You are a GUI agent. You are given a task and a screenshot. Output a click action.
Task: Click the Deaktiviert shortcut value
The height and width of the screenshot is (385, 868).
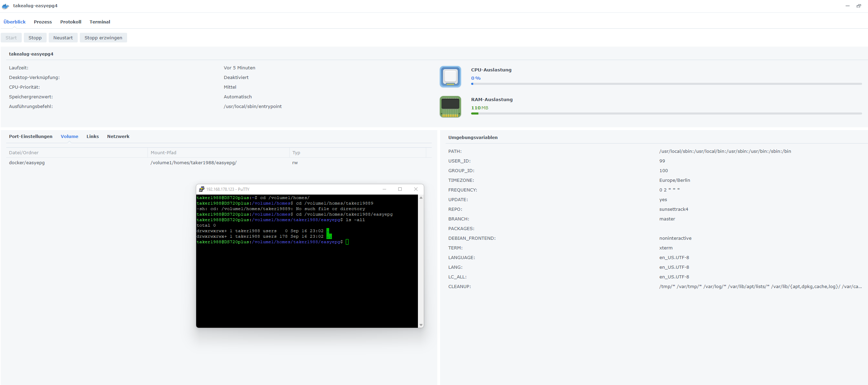(236, 77)
